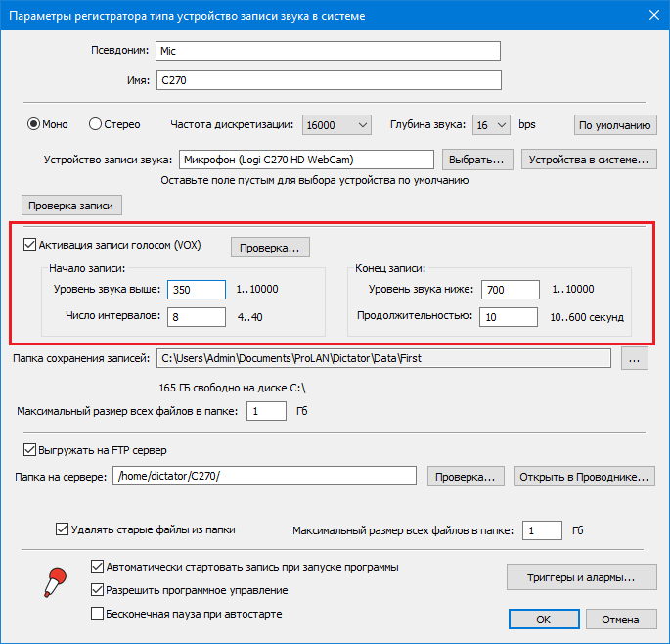Click Устройства в системе button
The image size is (670, 644).
pos(587,160)
